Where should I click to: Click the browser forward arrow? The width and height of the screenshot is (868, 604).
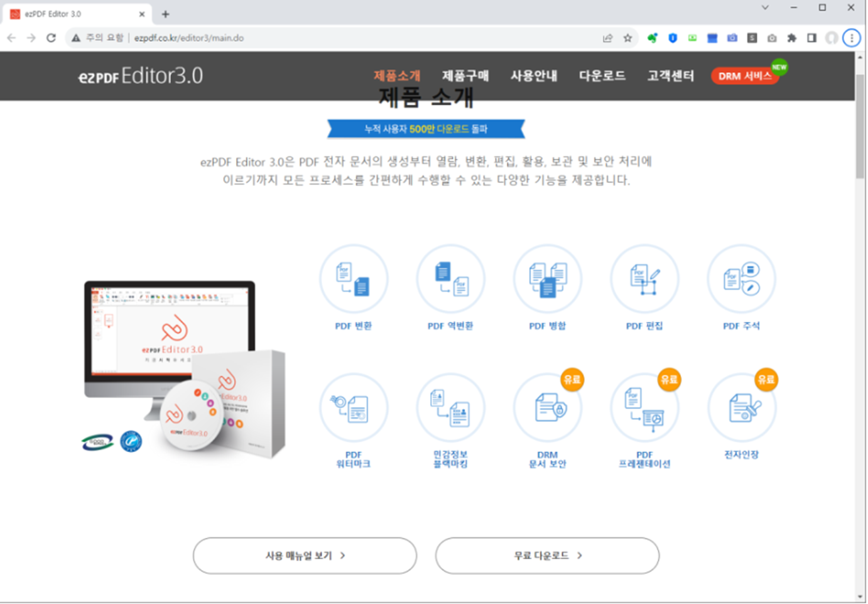tap(31, 38)
